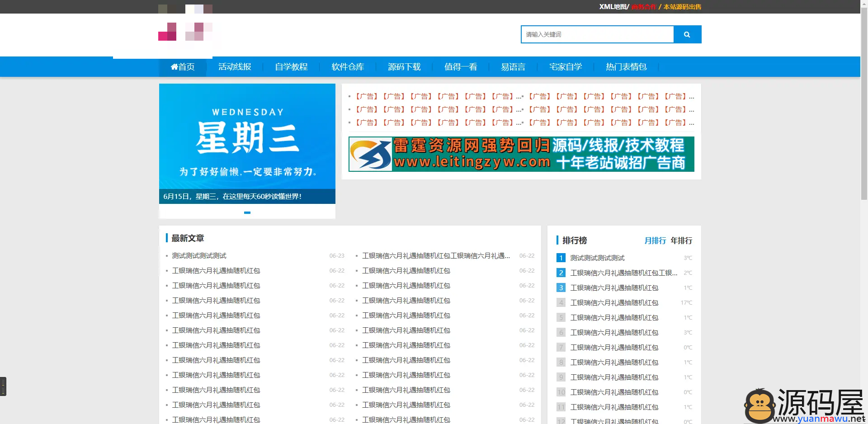Open the 活动线报 menu item
The height and width of the screenshot is (424, 868).
(x=235, y=67)
